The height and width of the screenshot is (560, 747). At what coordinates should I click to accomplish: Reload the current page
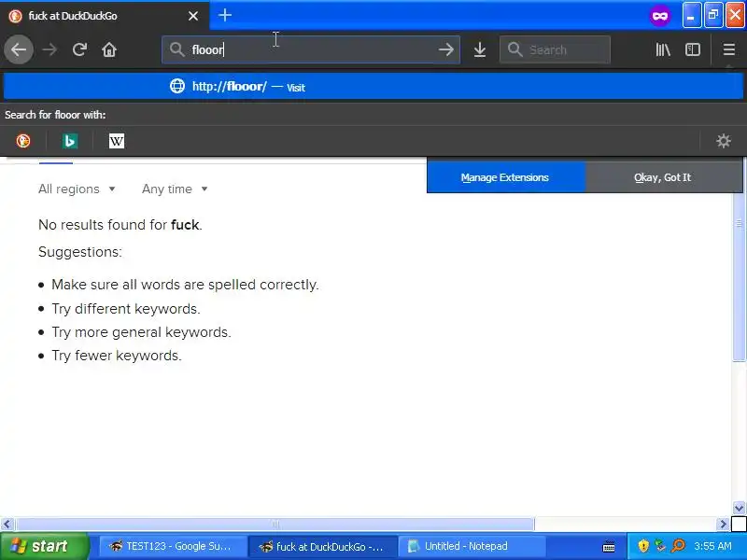pos(79,49)
